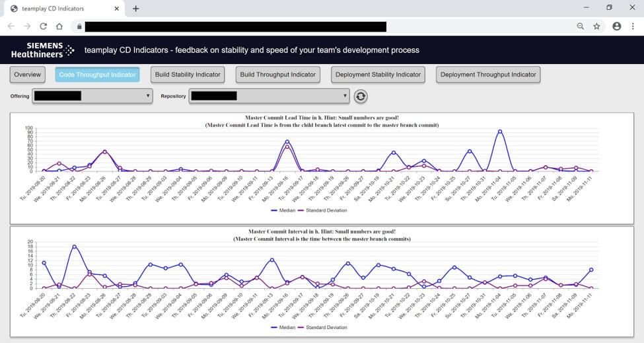Click the circular refresh data button
The image size is (644, 343).
360,96
